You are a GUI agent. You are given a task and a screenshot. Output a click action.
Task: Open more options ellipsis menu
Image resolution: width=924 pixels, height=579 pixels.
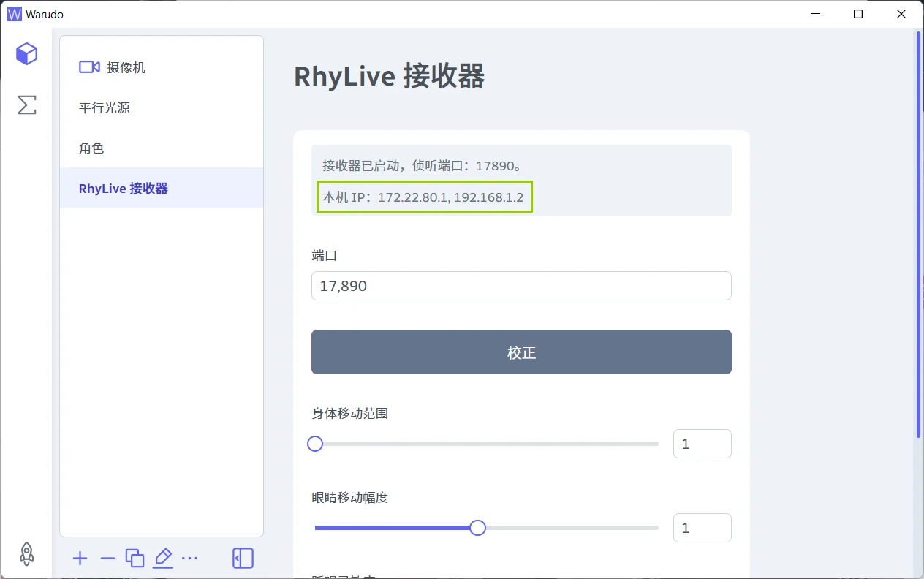[189, 559]
